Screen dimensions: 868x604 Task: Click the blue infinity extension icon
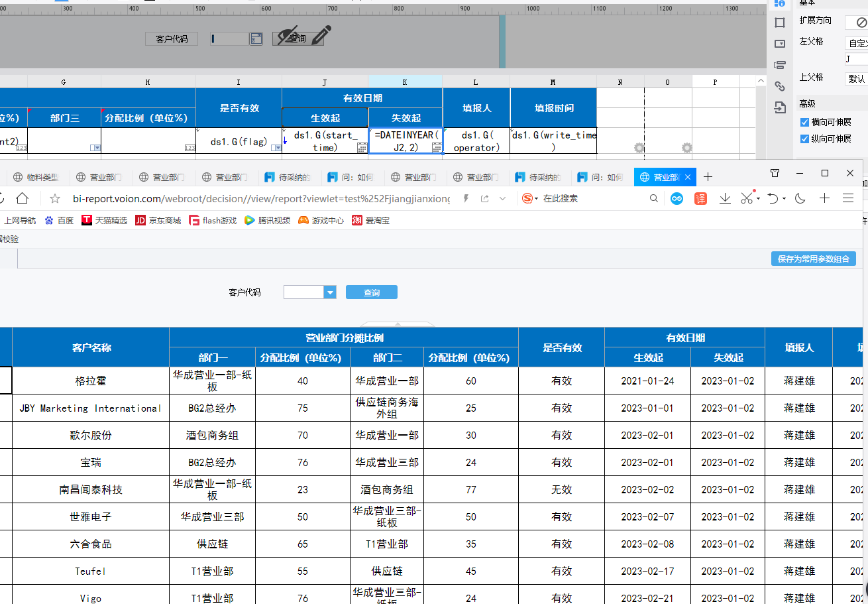677,198
